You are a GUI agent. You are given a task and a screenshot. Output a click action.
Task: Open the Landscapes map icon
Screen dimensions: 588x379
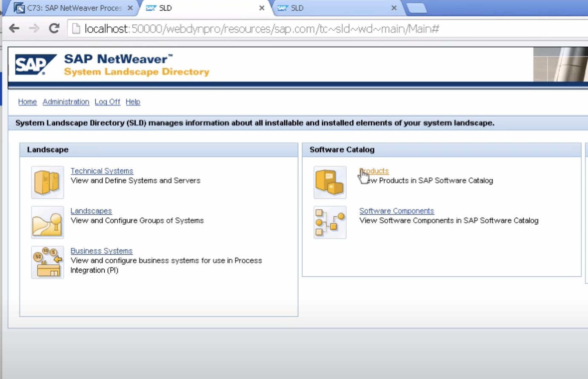click(47, 222)
